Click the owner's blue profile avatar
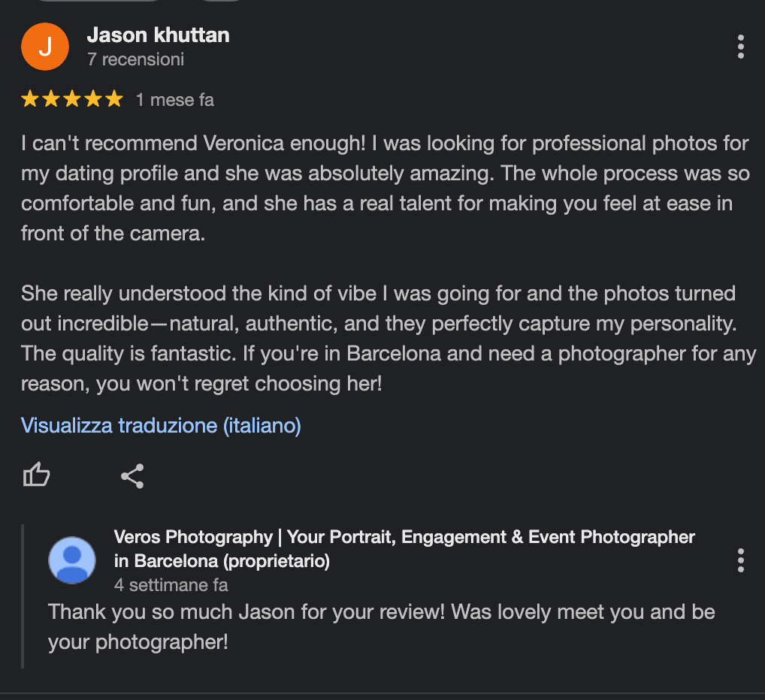The height and width of the screenshot is (700, 765). pos(72,560)
